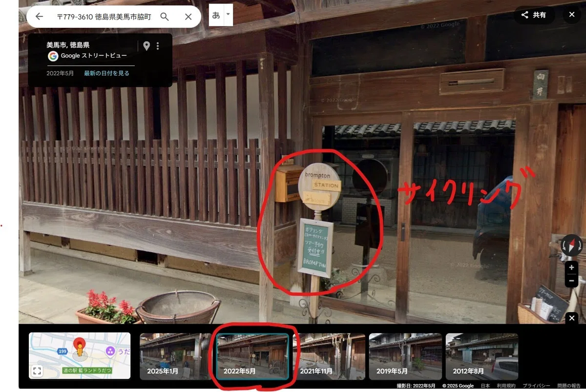Click the 共有 share button
The image size is (586, 392).
(x=534, y=15)
